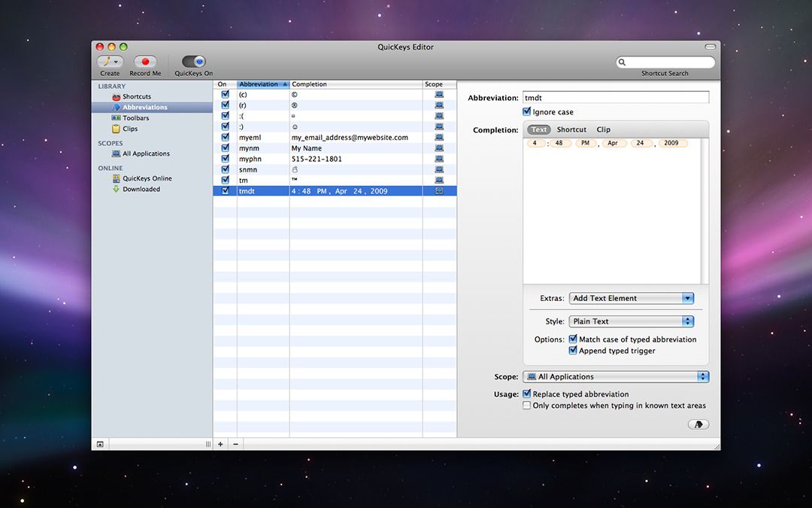The width and height of the screenshot is (812, 508).
Task: Click the add (+) abbreviation button
Action: (220, 444)
